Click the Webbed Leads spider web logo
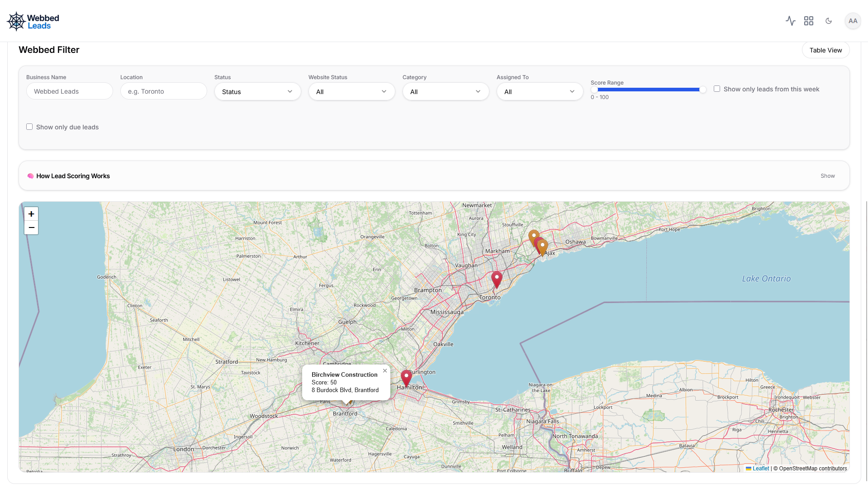The height and width of the screenshot is (488, 868). click(x=16, y=21)
